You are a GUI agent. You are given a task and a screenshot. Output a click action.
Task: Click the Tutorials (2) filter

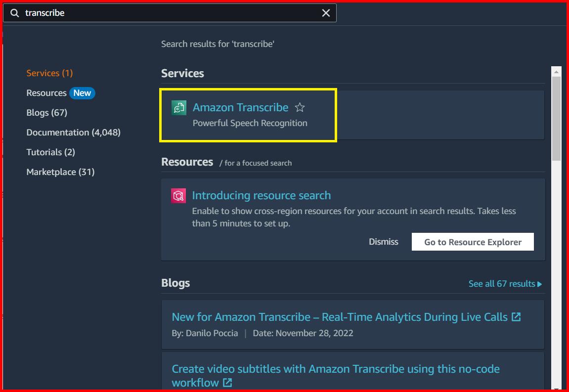51,152
